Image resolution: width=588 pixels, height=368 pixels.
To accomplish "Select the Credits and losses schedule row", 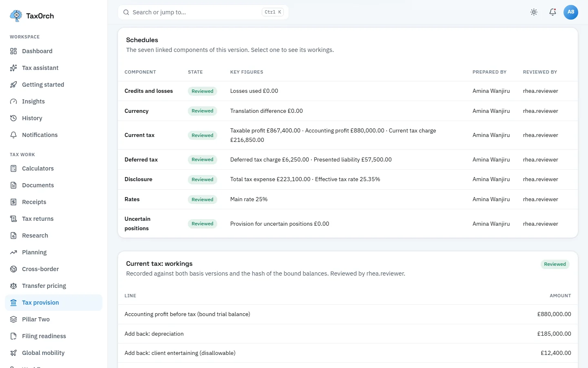I will pyautogui.click(x=348, y=91).
